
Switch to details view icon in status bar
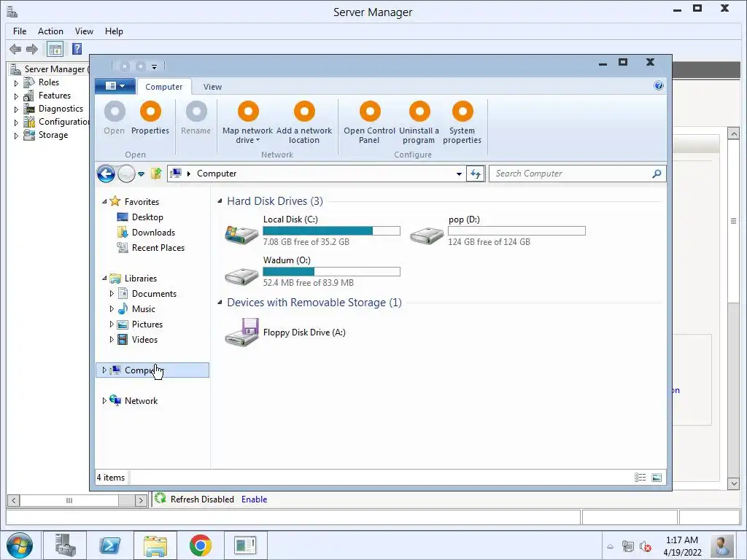click(640, 477)
